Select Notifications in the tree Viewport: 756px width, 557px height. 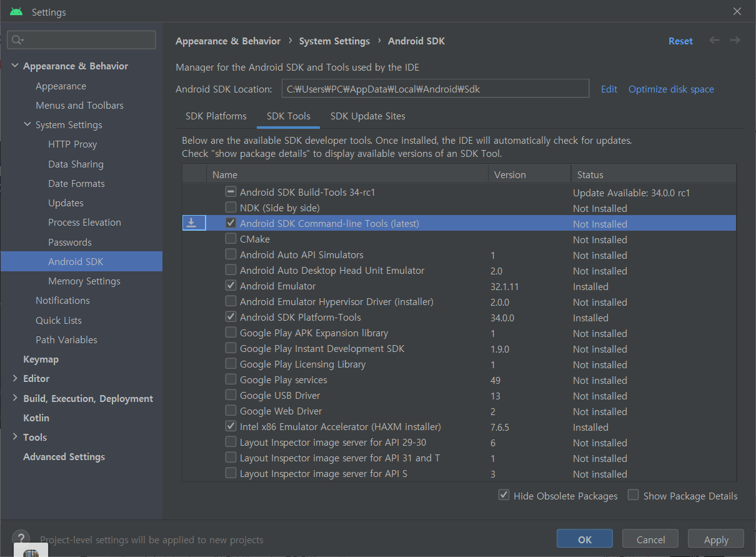click(x=62, y=300)
